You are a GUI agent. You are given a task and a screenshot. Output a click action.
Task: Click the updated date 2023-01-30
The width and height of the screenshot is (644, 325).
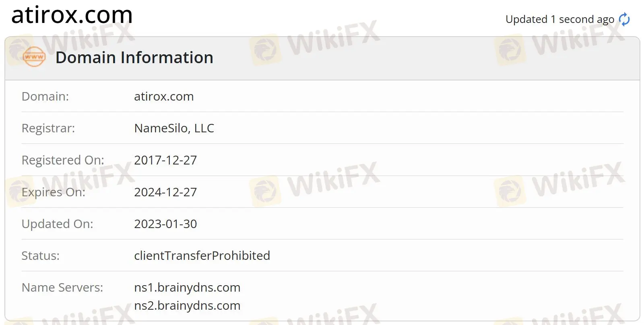click(x=165, y=224)
